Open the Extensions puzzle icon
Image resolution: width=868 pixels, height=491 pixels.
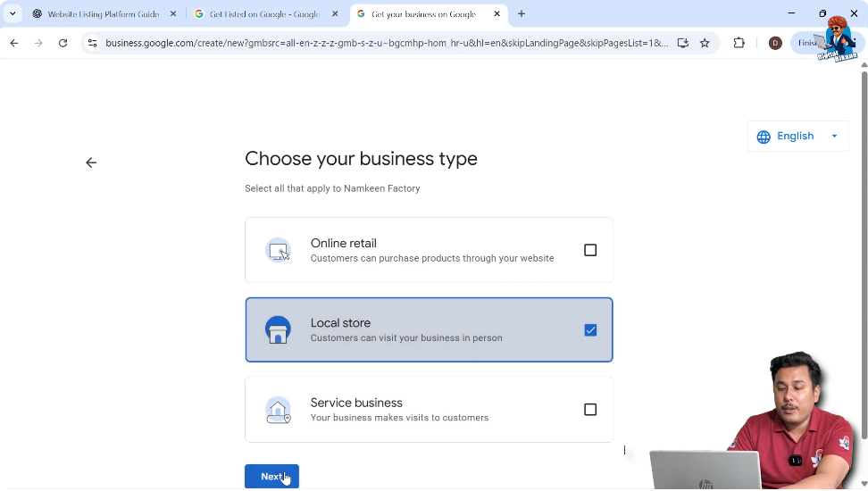point(739,43)
